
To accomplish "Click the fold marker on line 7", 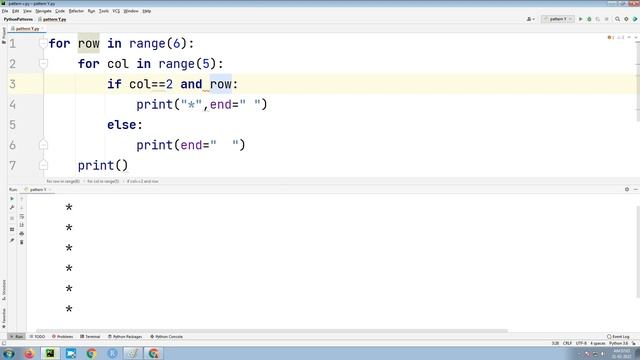I will [43, 165].
